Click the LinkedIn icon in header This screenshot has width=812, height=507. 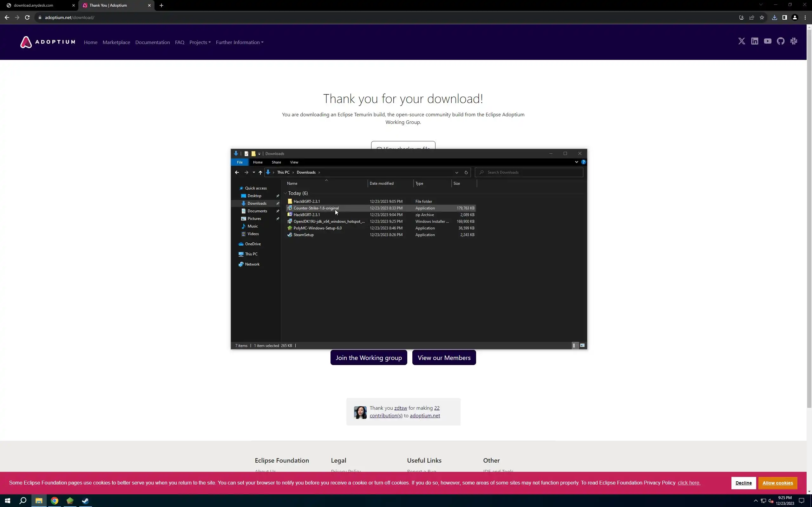click(x=755, y=41)
